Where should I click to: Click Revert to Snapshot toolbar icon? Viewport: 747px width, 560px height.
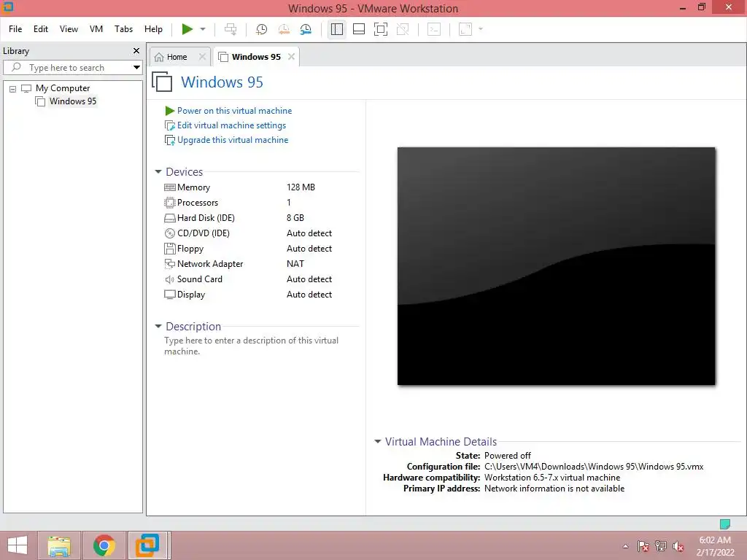click(x=284, y=29)
